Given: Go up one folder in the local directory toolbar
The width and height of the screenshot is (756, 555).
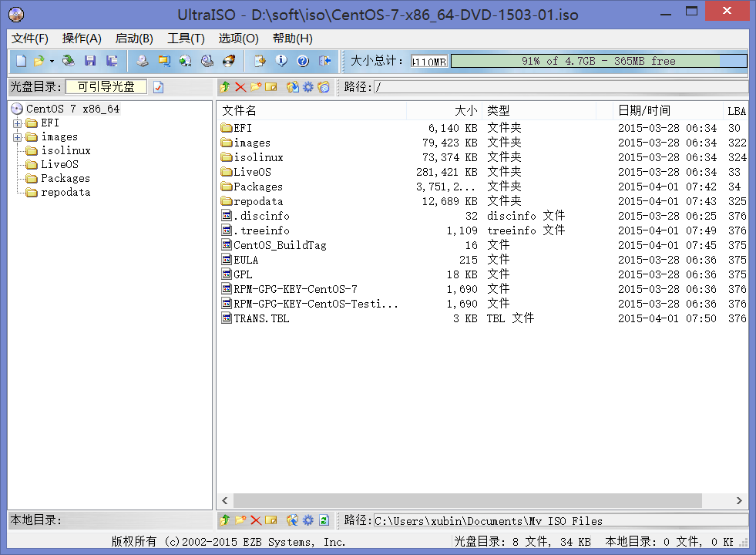Looking at the screenshot, I should click(225, 520).
